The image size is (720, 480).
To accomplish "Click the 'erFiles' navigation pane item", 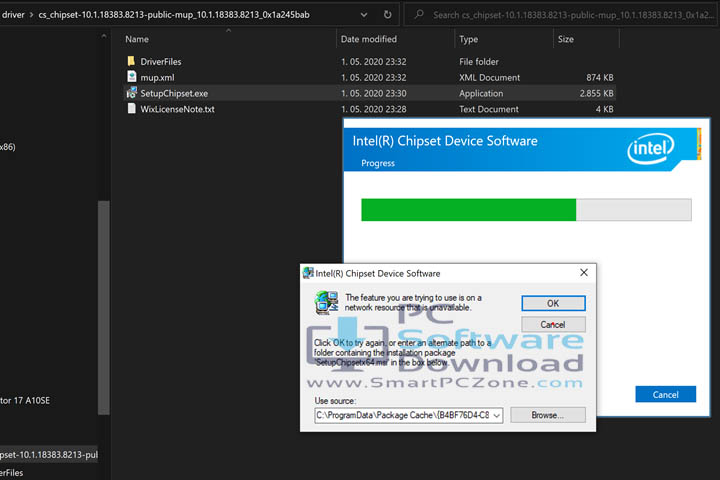I will [x=11, y=473].
